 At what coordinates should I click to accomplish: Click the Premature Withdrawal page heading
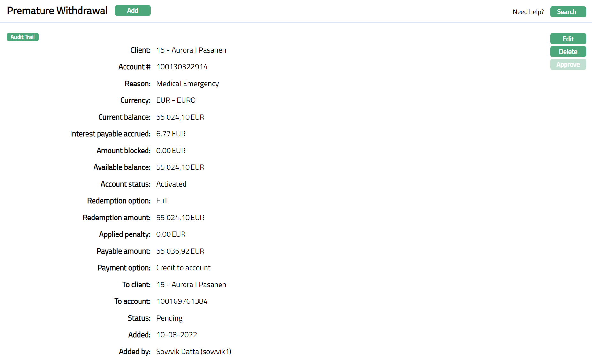coord(57,11)
